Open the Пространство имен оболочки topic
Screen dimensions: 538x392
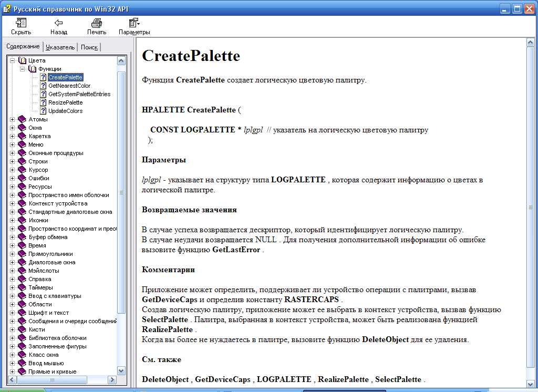pyautogui.click(x=69, y=195)
